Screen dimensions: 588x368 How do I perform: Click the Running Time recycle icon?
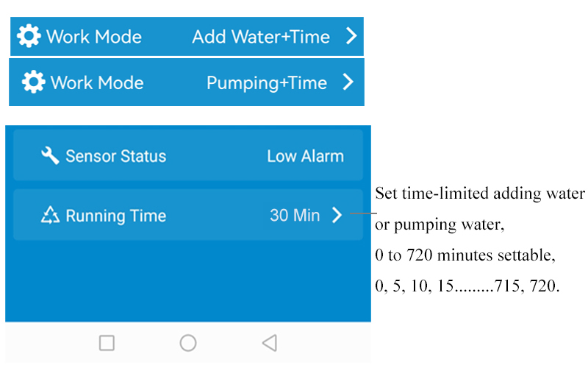(50, 216)
